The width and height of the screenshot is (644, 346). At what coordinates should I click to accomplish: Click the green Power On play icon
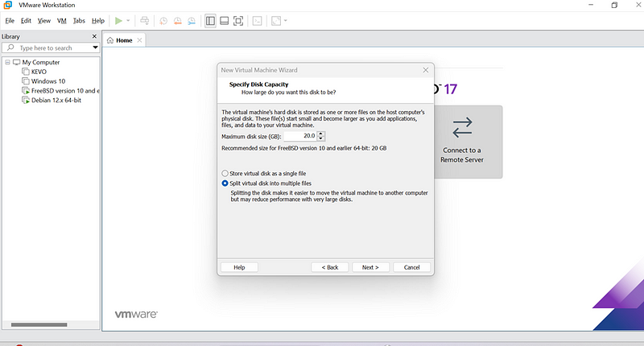(x=118, y=21)
